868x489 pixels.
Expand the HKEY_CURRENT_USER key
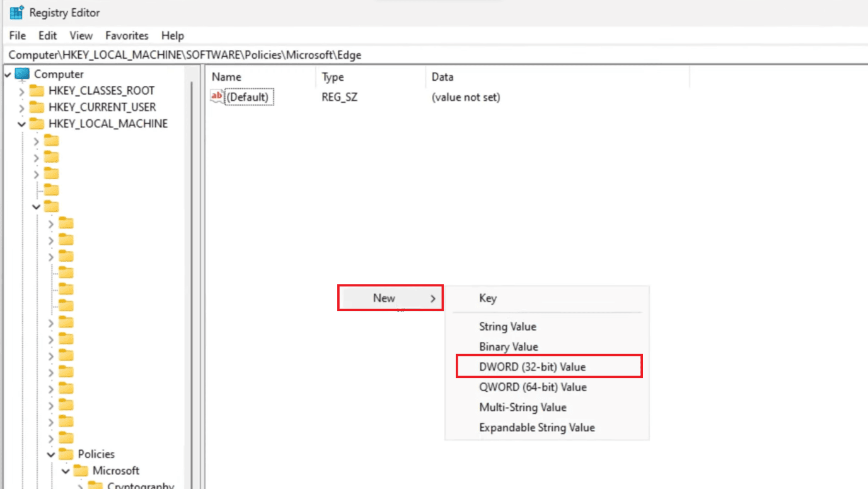click(22, 108)
